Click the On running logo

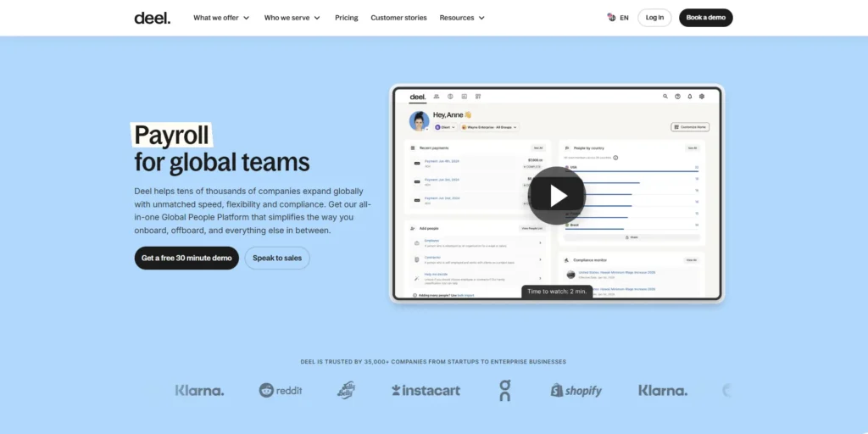click(x=505, y=390)
